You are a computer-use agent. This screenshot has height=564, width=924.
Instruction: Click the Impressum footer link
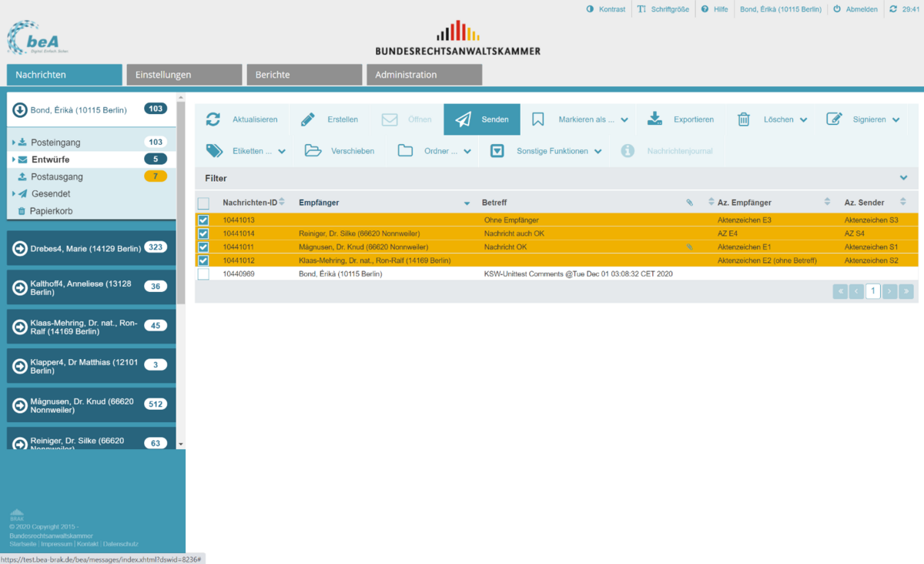point(55,544)
